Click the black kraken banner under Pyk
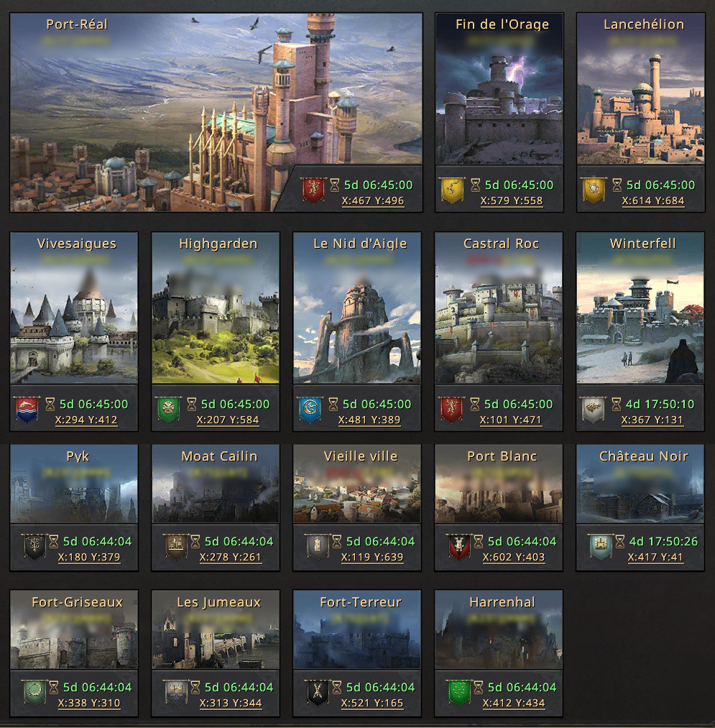This screenshot has width=715, height=728. pyautogui.click(x=34, y=546)
